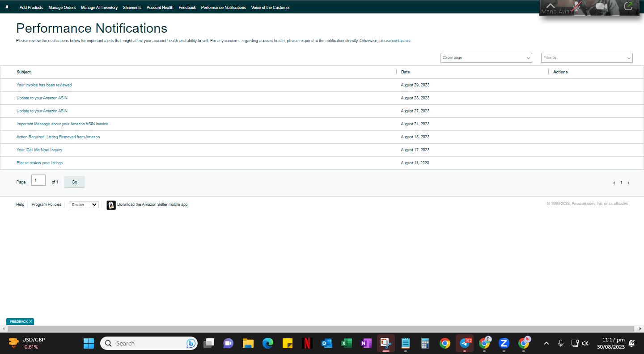Open the '25 per page' dropdown
Image resolution: width=644 pixels, height=354 pixels.
click(486, 58)
